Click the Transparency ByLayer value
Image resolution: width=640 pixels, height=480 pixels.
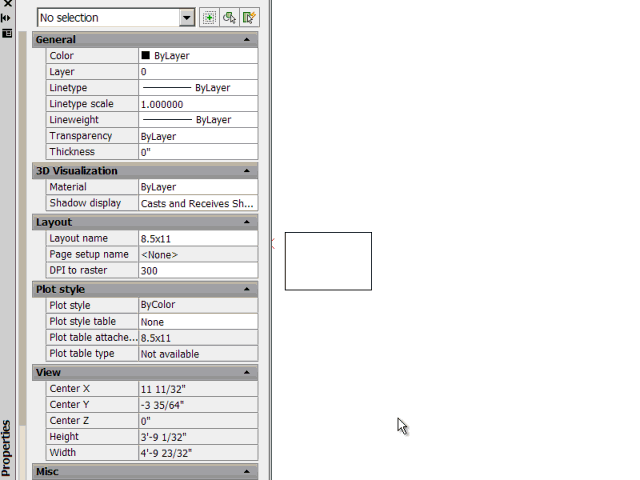pos(198,136)
